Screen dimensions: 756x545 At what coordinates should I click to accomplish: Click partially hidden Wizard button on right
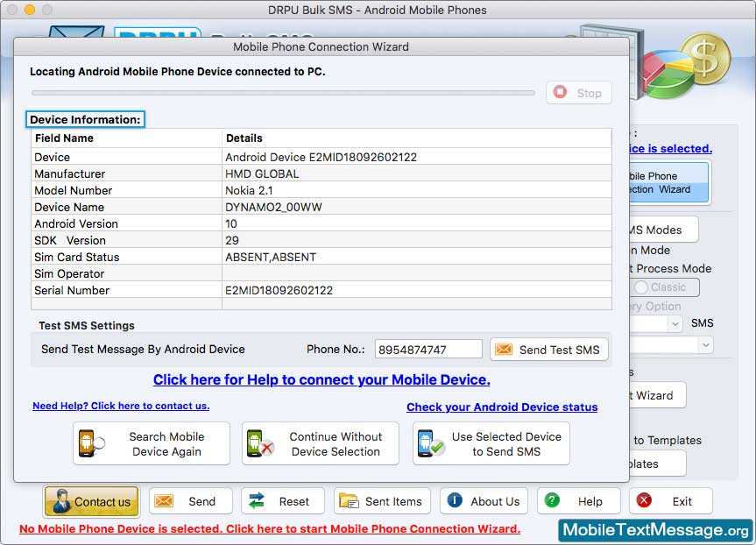[658, 395]
